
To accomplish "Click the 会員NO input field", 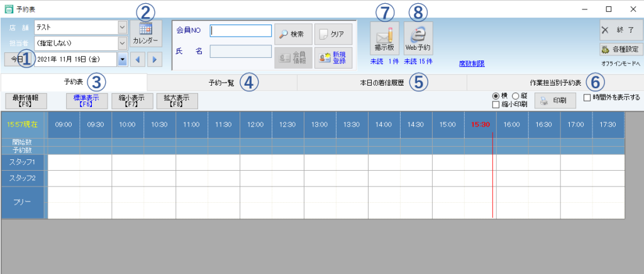I will (240, 30).
